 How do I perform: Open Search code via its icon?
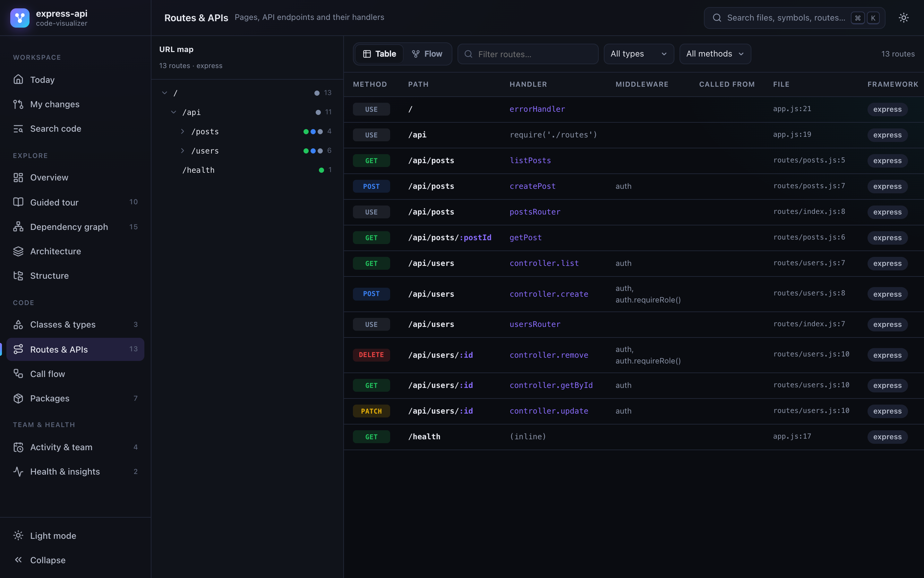[x=18, y=128]
